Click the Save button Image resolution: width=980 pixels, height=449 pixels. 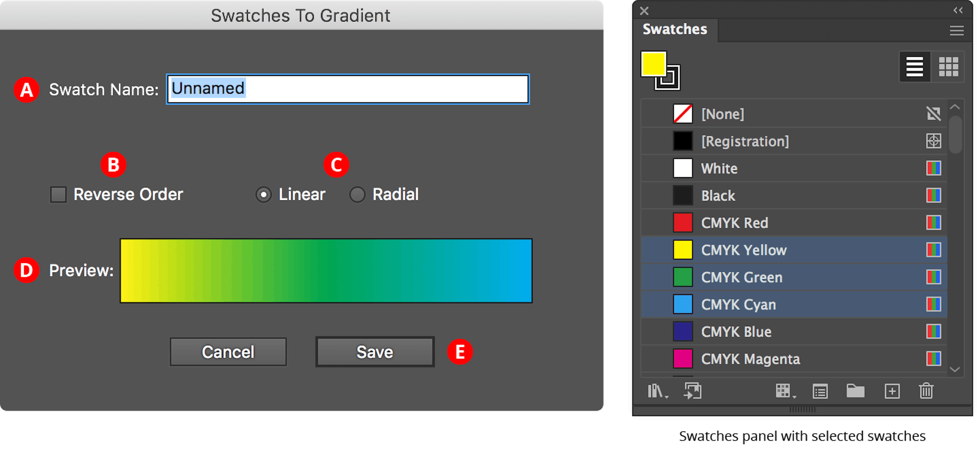[x=375, y=351]
